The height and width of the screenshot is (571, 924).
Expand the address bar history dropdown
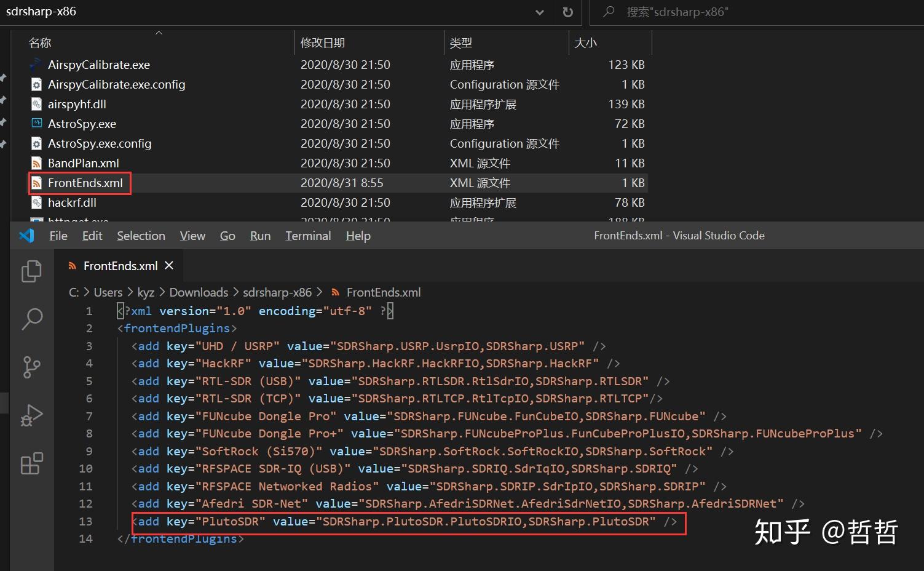pos(539,12)
